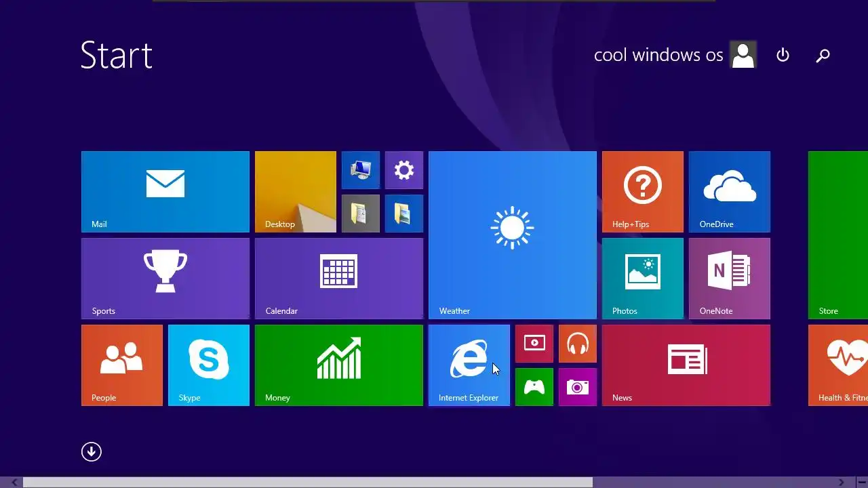The width and height of the screenshot is (868, 488).
Task: Open the Weather tile
Action: pos(513,235)
